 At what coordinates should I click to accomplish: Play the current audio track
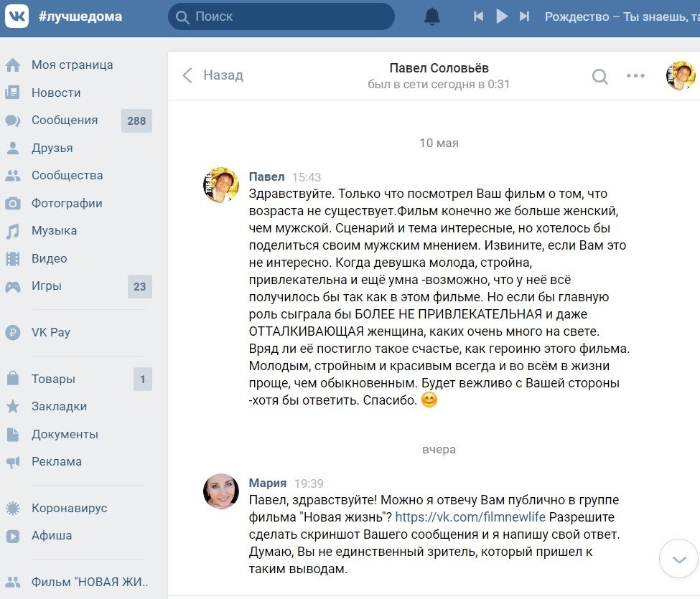click(x=502, y=16)
